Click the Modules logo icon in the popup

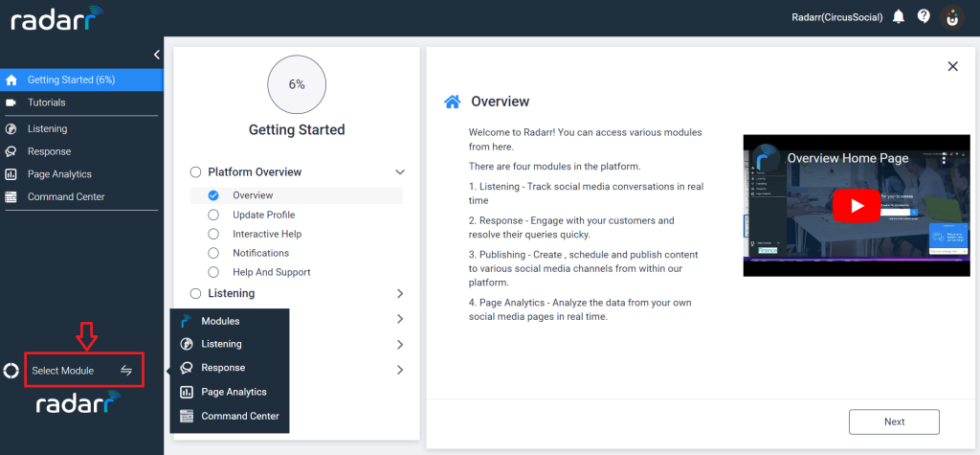[x=186, y=322]
